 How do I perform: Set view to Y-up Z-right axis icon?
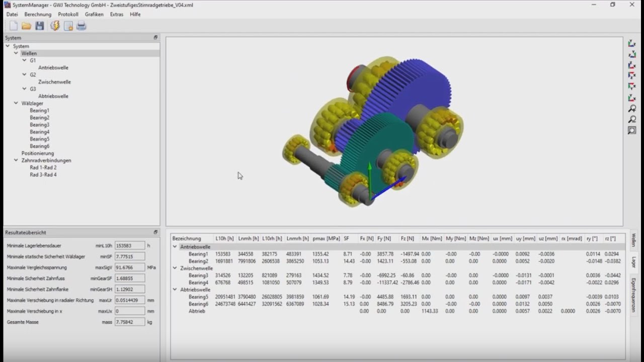pyautogui.click(x=632, y=43)
